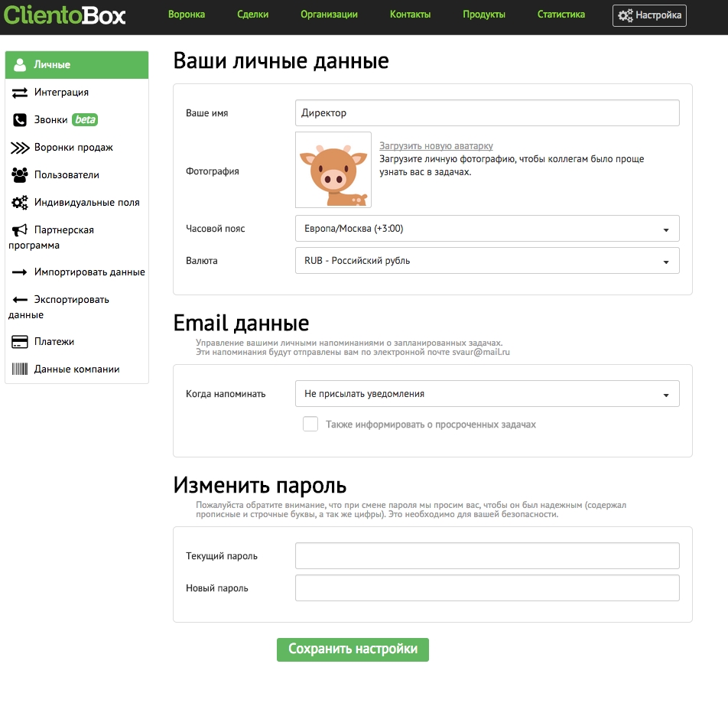The height and width of the screenshot is (703, 728).
Task: Click the beta badge next to Звонки
Action: click(x=85, y=120)
